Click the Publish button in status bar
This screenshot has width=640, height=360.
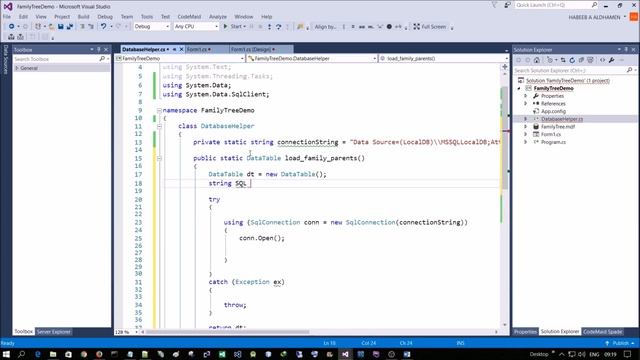pos(620,343)
